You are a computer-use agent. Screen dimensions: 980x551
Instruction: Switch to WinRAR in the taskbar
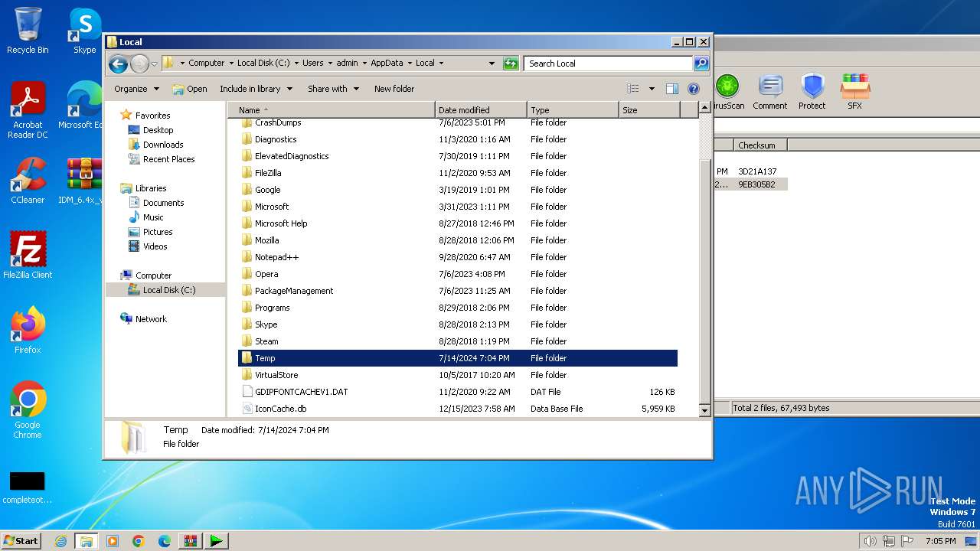pyautogui.click(x=191, y=541)
